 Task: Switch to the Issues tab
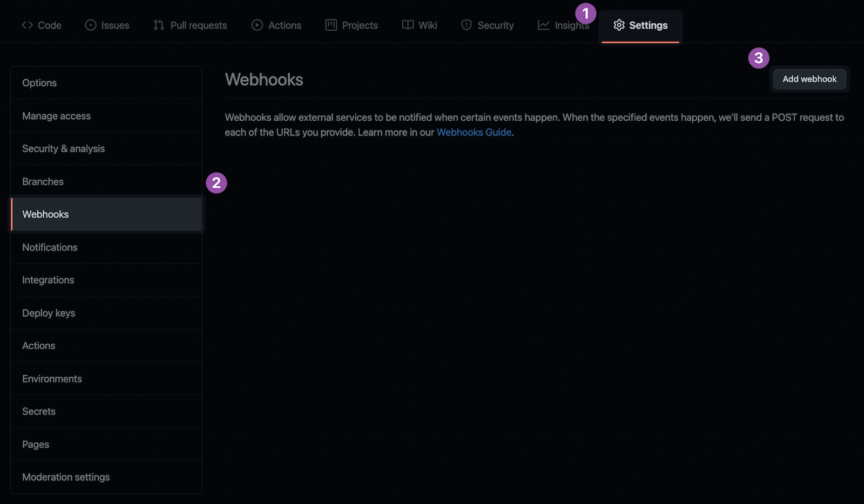(107, 25)
